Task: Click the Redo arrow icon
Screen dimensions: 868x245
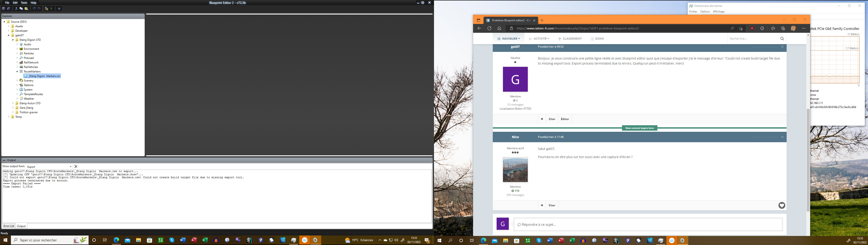Action: coord(39,8)
